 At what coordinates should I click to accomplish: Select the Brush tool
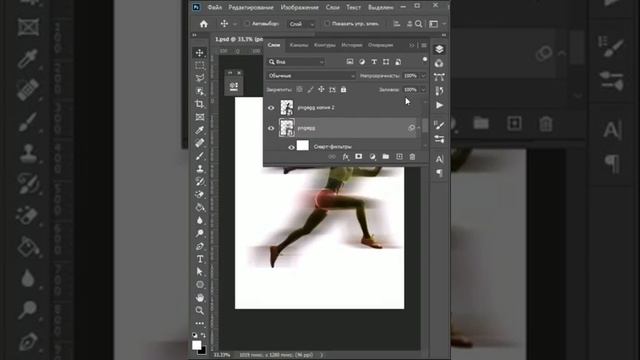pyautogui.click(x=200, y=156)
